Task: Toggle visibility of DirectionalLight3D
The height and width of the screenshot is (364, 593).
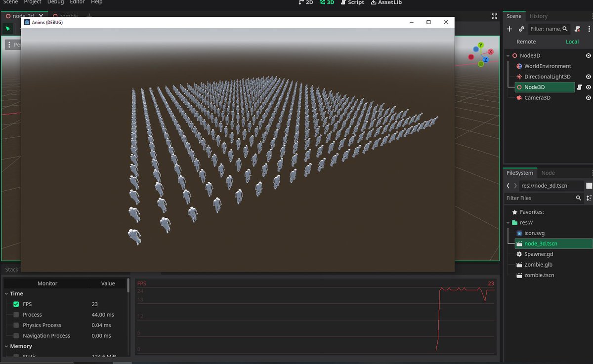Action: [x=589, y=77]
